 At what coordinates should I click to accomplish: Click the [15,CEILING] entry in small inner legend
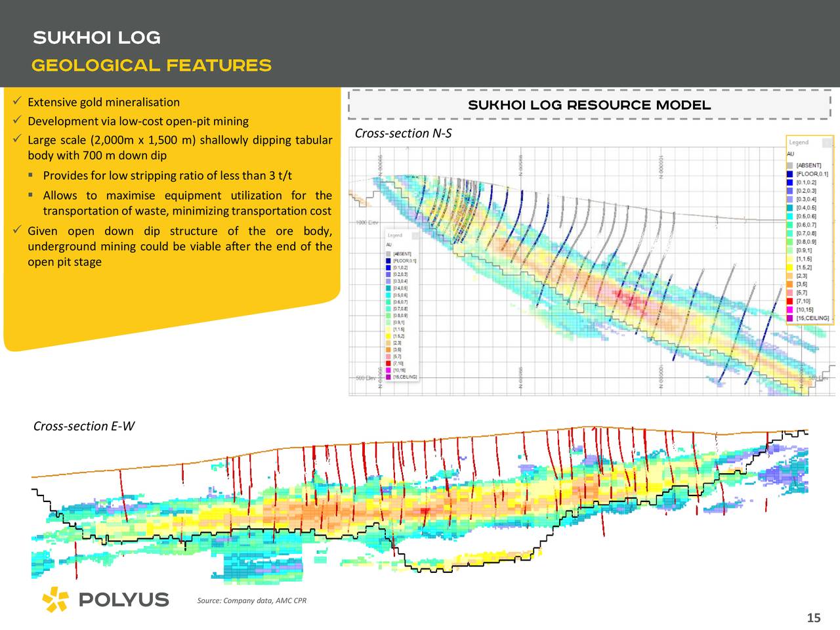(x=401, y=377)
